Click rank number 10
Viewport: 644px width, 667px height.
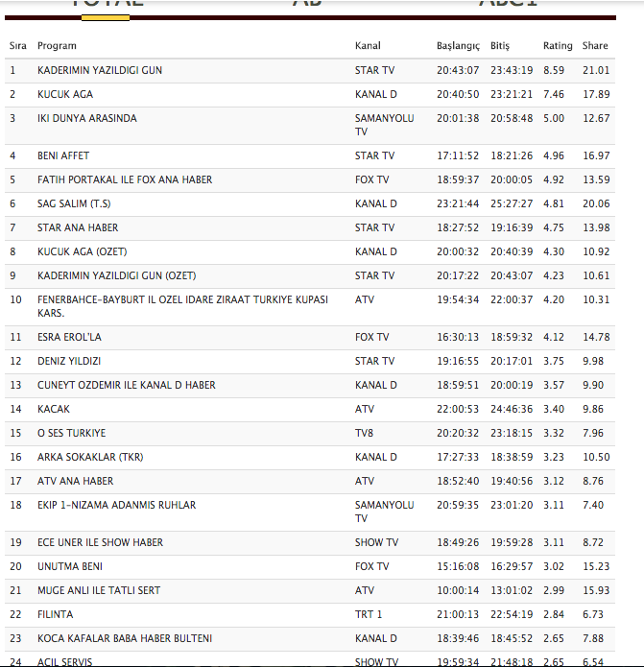pyautogui.click(x=15, y=299)
